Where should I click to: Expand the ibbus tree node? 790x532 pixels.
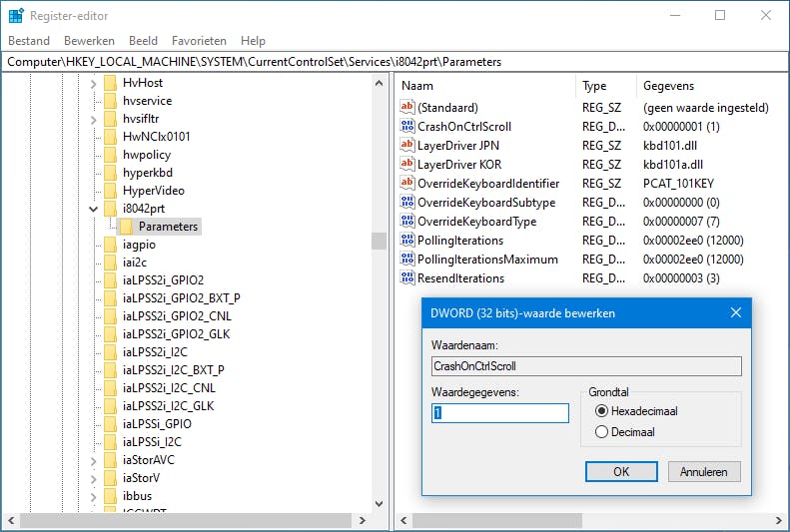click(94, 497)
